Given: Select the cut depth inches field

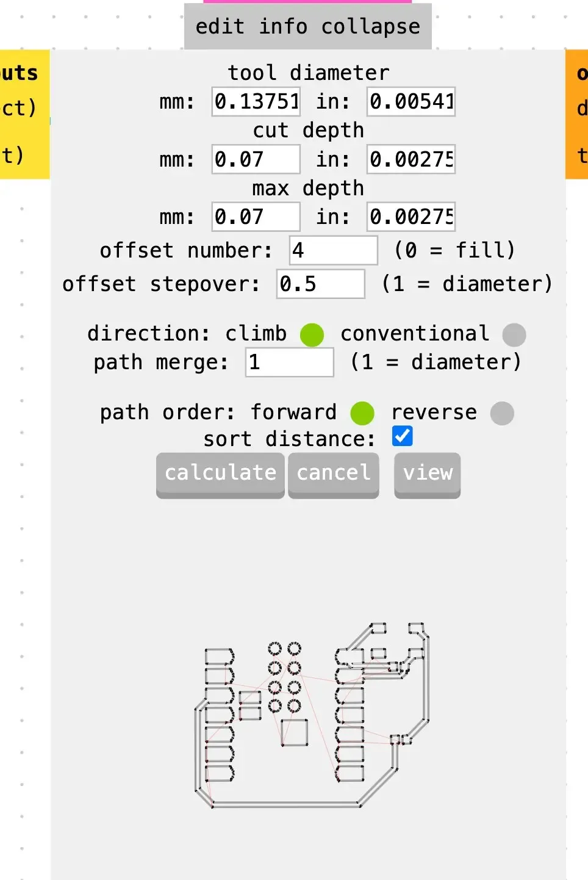Looking at the screenshot, I should 411,159.
